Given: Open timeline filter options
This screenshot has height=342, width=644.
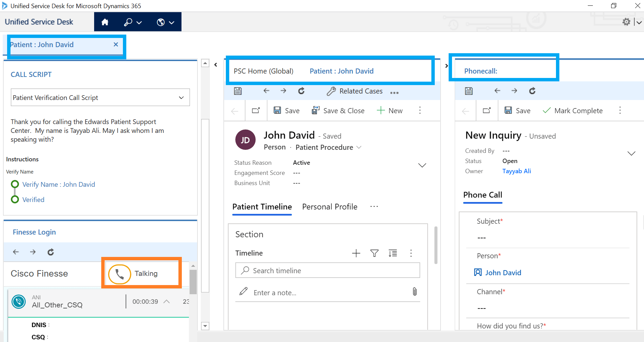Looking at the screenshot, I should pyautogui.click(x=374, y=253).
